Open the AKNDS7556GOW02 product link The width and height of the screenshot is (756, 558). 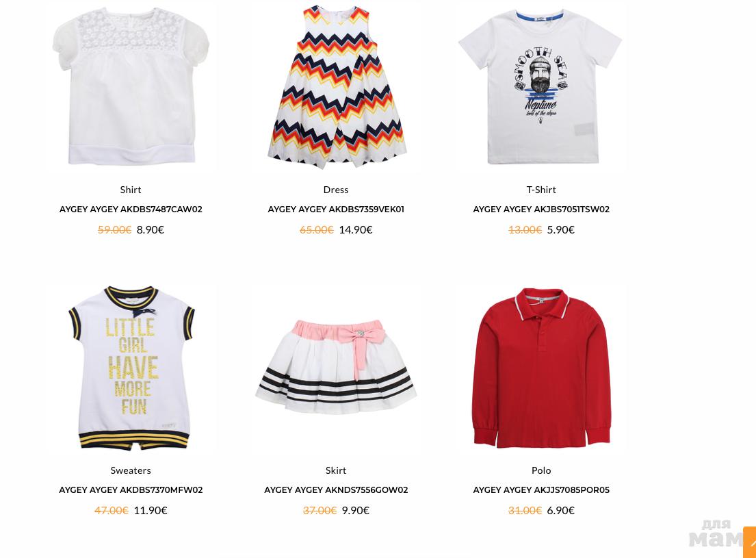(336, 490)
